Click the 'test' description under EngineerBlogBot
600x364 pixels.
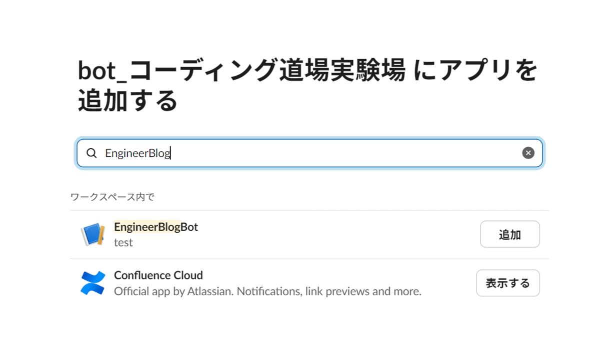point(123,243)
